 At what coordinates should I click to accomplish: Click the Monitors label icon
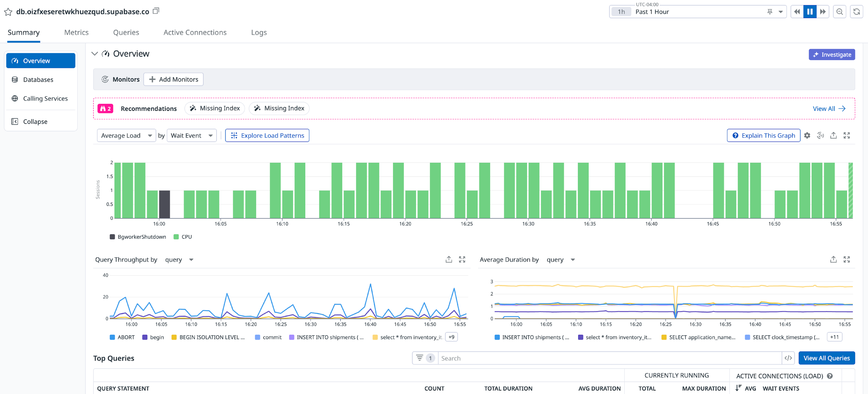105,79
